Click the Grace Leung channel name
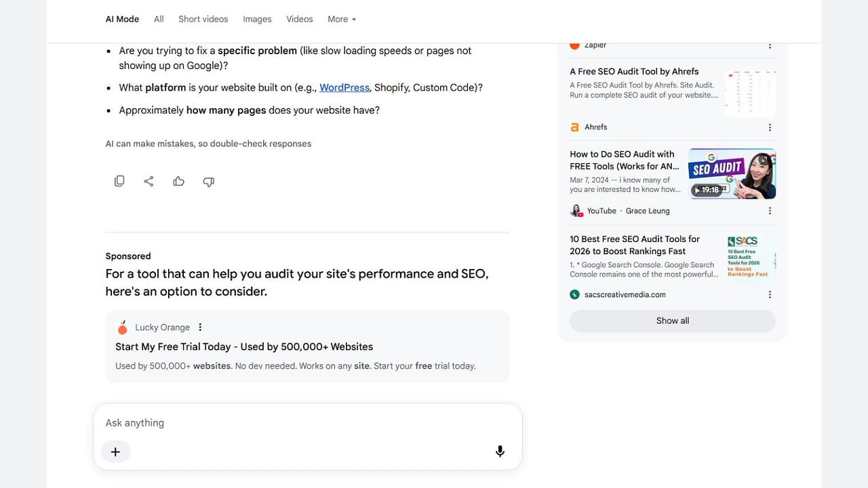Image resolution: width=868 pixels, height=488 pixels. tap(648, 211)
